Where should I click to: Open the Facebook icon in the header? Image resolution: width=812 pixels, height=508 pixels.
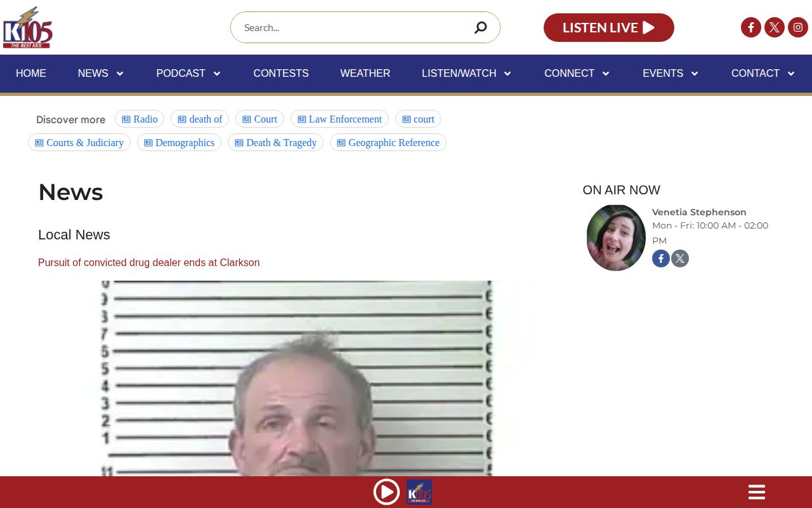751,27
